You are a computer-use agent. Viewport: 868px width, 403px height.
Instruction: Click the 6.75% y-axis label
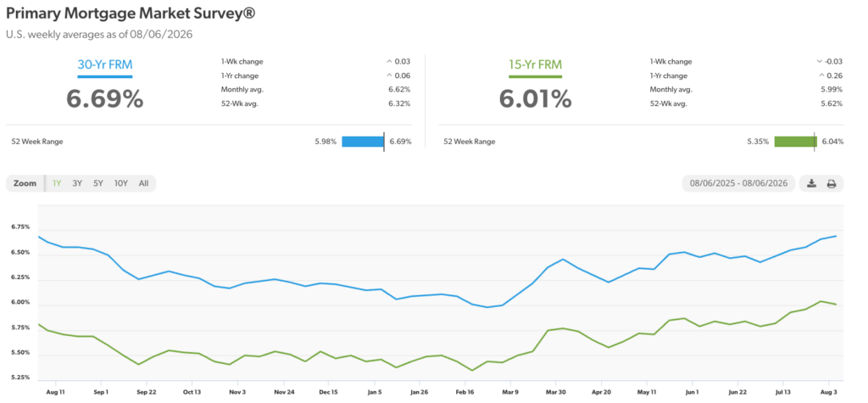21,227
